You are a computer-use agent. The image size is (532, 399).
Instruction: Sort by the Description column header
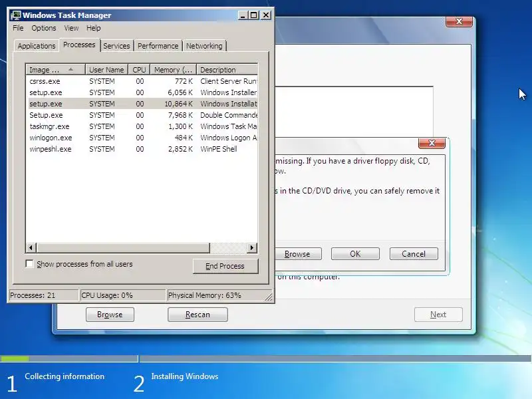click(227, 70)
